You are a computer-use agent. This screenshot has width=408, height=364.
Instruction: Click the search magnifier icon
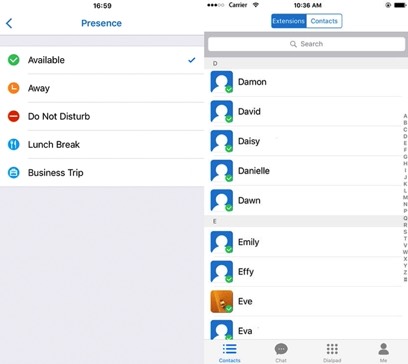point(293,44)
